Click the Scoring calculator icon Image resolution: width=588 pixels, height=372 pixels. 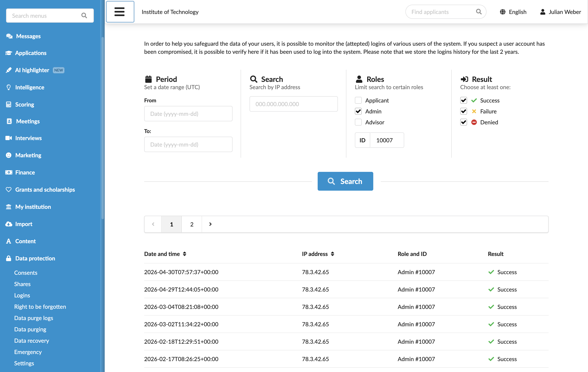pos(8,104)
